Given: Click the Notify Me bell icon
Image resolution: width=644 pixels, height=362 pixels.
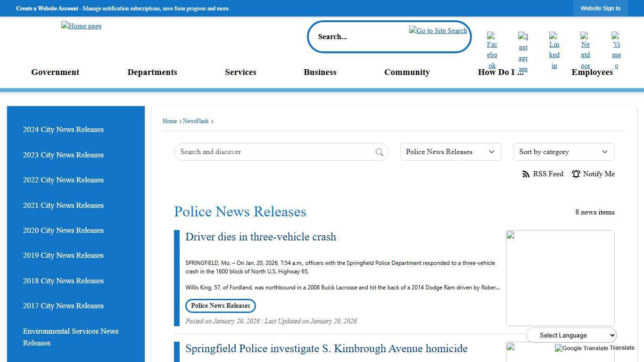Looking at the screenshot, I should pos(576,174).
